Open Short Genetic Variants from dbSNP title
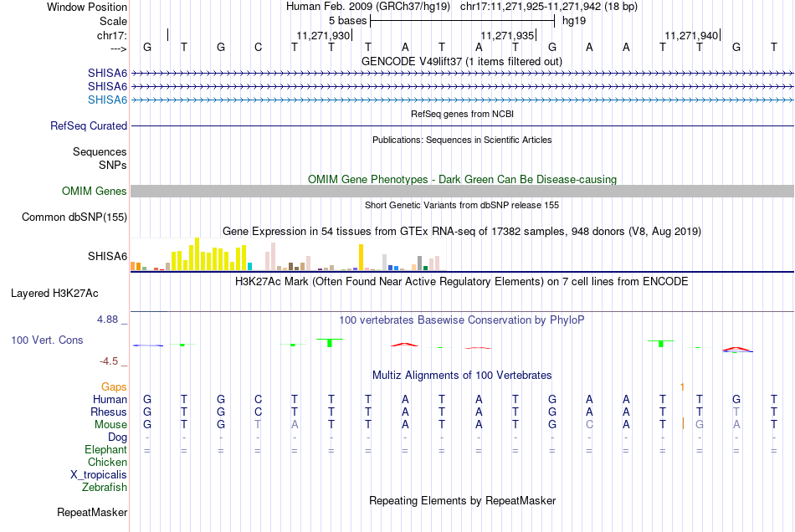This screenshot has height=532, width=795. point(462,205)
